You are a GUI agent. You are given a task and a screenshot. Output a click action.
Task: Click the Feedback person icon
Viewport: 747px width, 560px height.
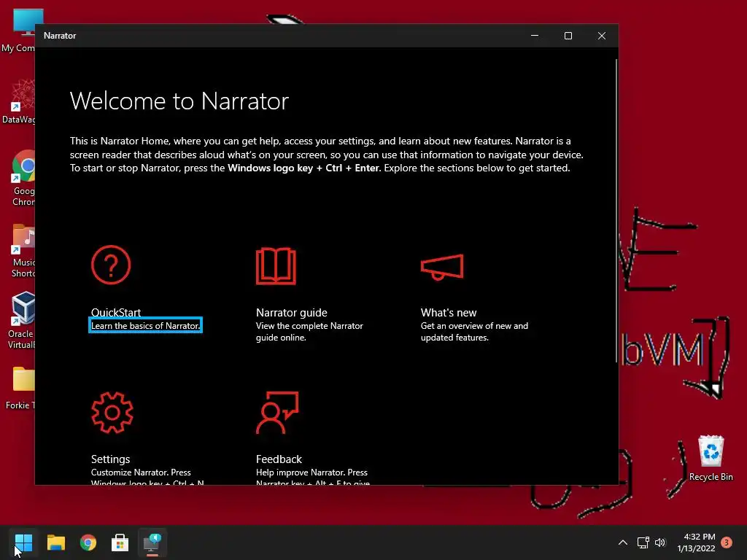point(277,413)
